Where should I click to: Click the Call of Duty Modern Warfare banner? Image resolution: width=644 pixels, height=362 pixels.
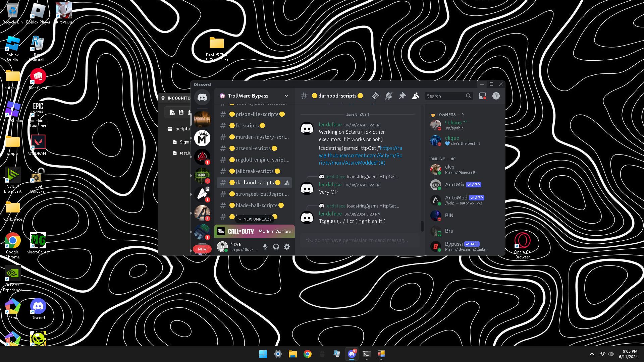pyautogui.click(x=255, y=231)
